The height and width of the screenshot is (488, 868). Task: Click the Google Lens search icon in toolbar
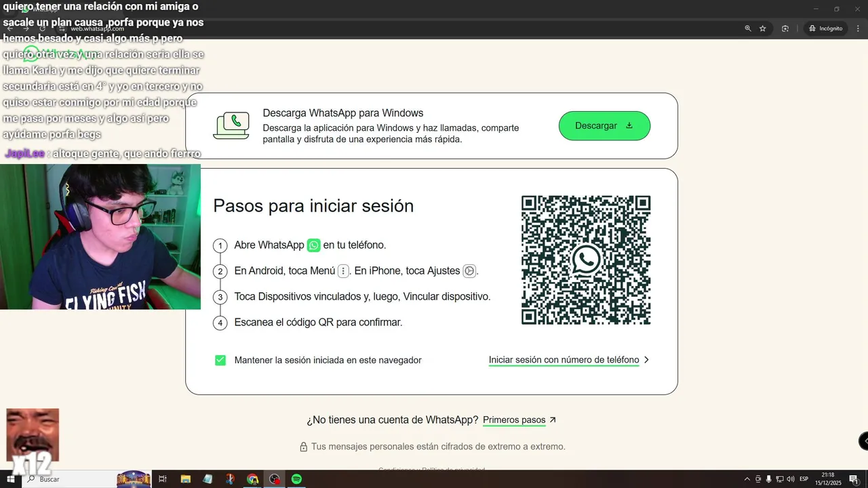click(x=785, y=28)
